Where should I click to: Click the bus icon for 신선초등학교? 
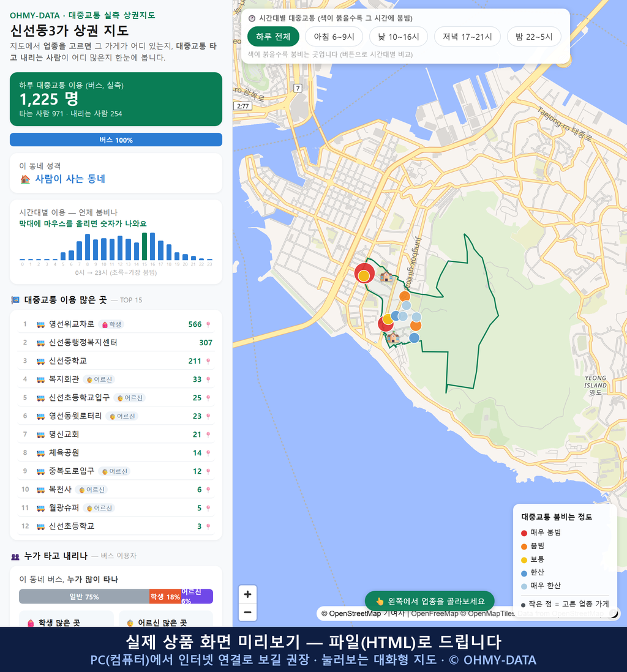tap(40, 526)
